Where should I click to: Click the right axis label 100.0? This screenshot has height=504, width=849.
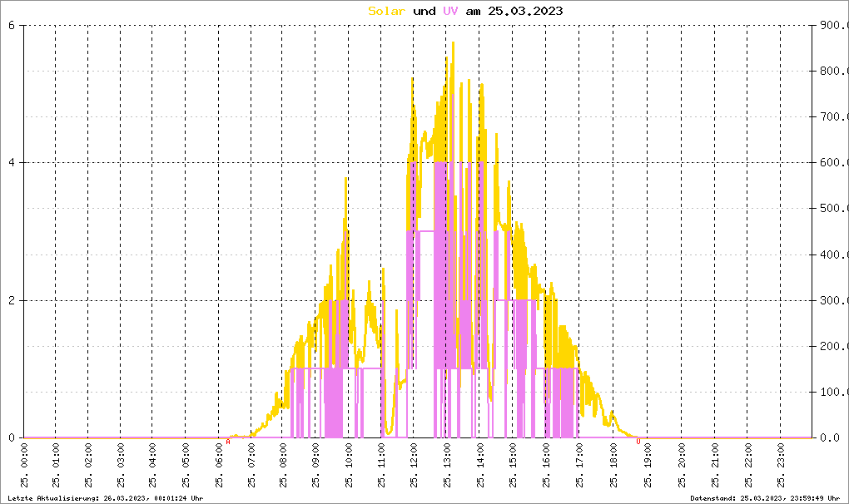(834, 392)
